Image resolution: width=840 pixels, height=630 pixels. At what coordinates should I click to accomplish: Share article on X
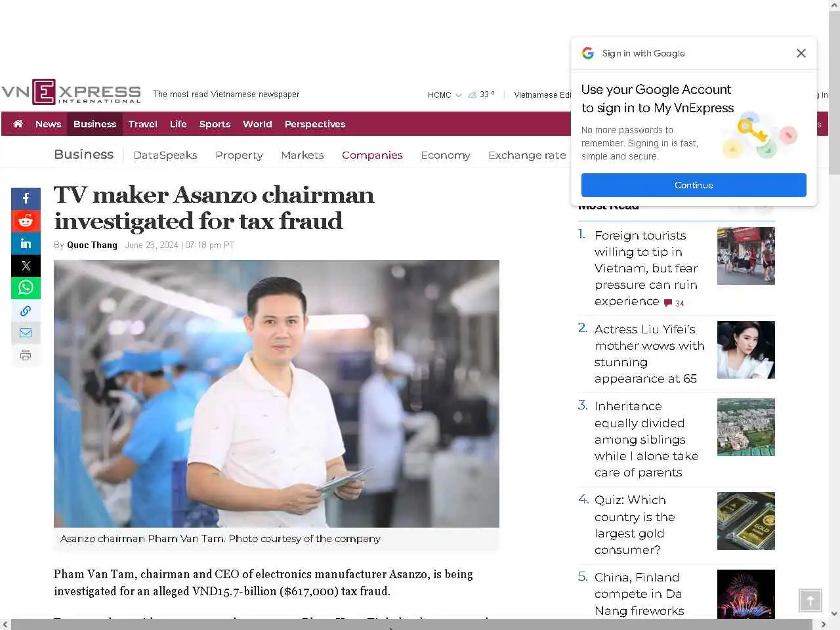pyautogui.click(x=26, y=265)
